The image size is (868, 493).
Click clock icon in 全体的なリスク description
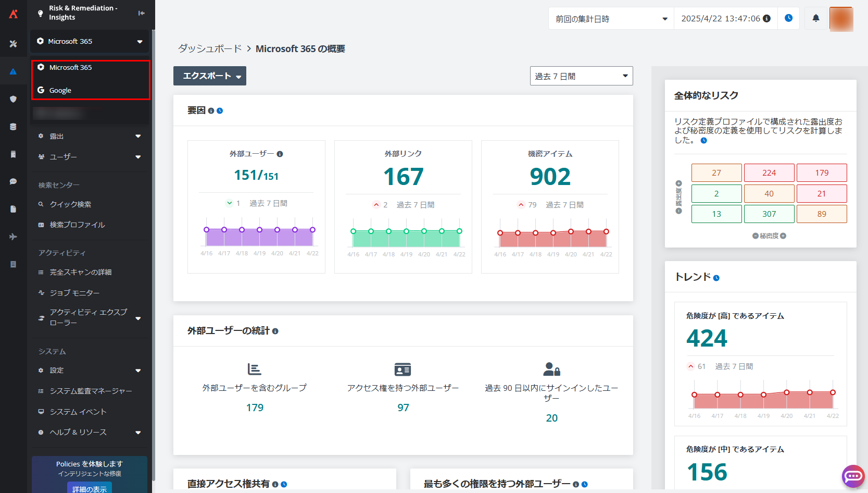coord(704,141)
